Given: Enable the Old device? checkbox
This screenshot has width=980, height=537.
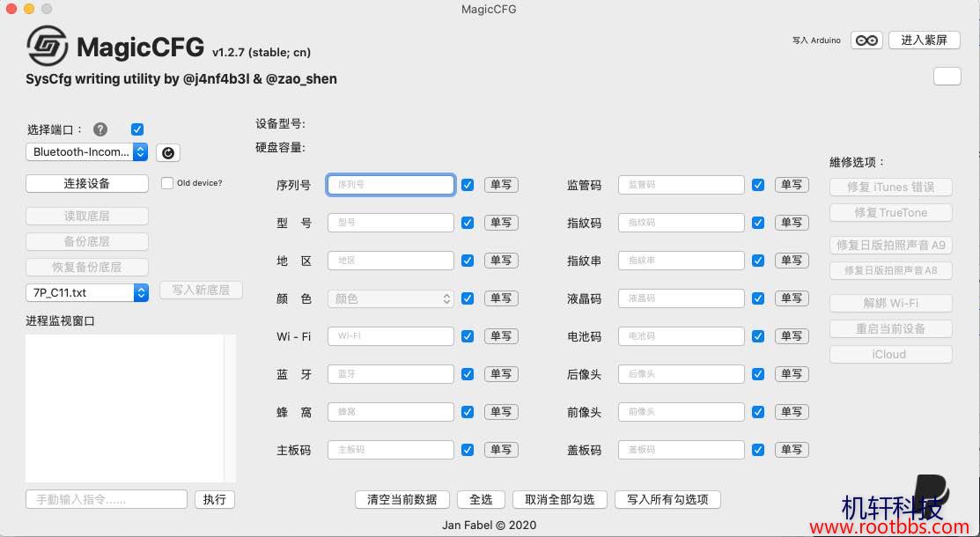Looking at the screenshot, I should (x=167, y=183).
